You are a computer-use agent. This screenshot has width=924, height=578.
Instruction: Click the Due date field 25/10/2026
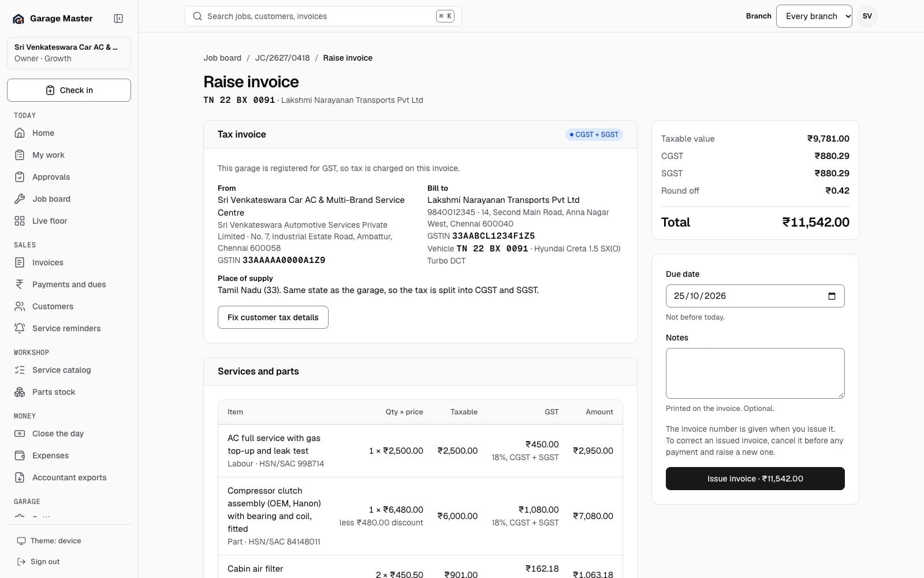click(x=755, y=296)
